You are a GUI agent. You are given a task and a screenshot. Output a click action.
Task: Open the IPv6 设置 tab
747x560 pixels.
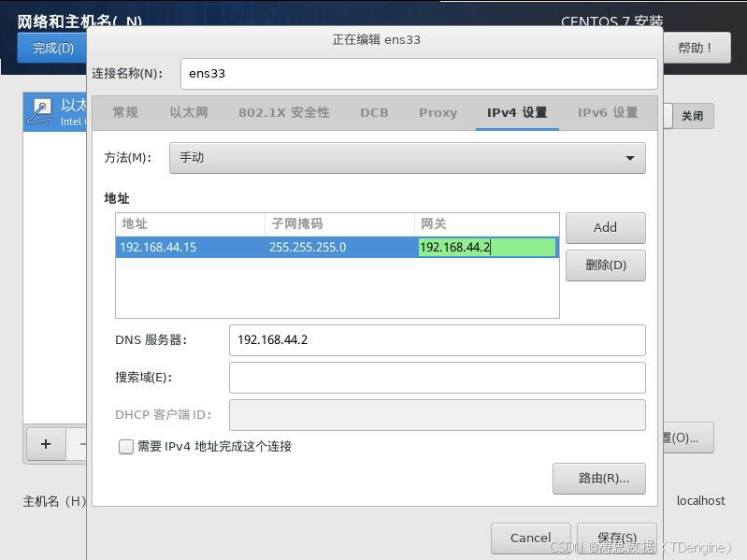click(608, 113)
